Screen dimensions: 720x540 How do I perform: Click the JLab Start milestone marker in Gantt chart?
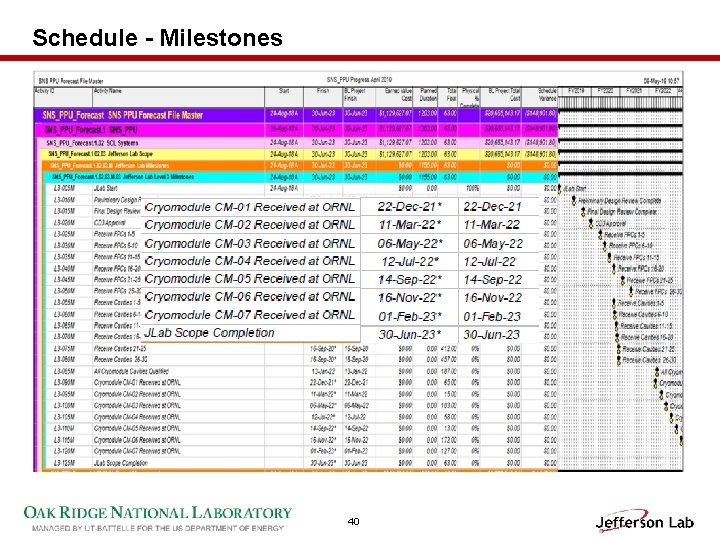coord(560,189)
